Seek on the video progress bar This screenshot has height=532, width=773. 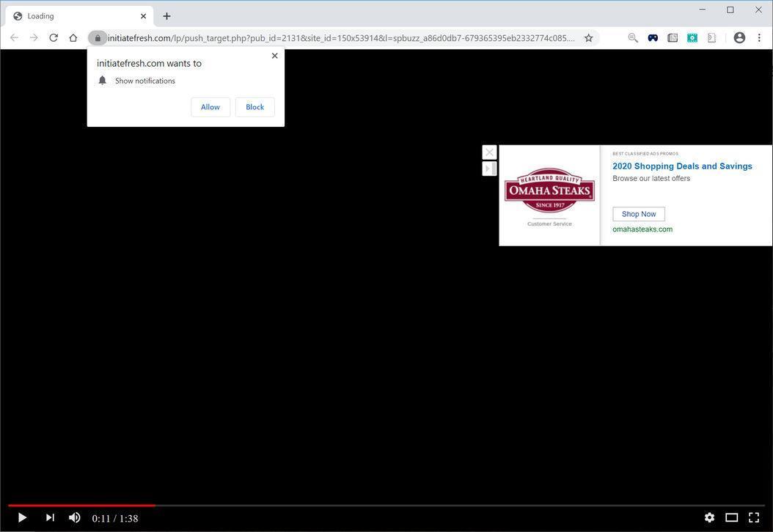(386, 506)
